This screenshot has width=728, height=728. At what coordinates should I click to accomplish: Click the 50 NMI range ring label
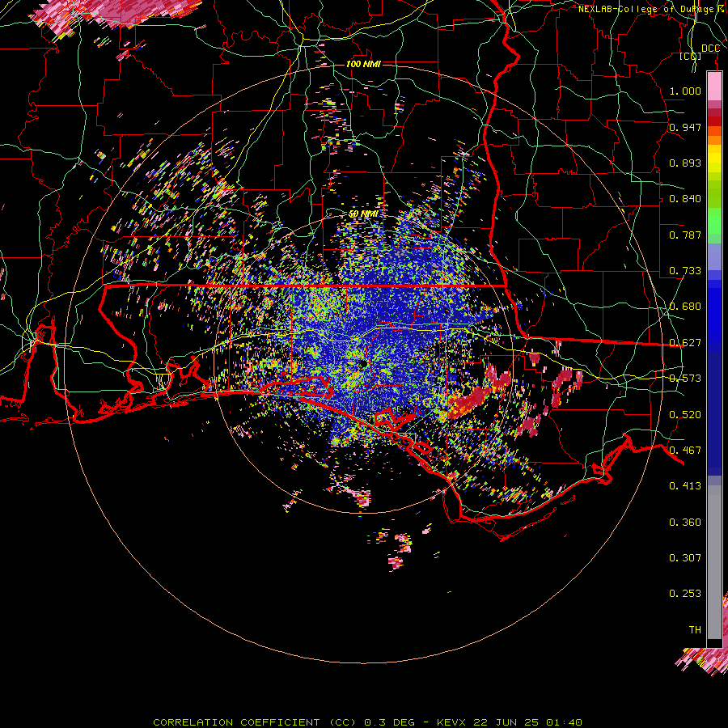pyautogui.click(x=363, y=214)
